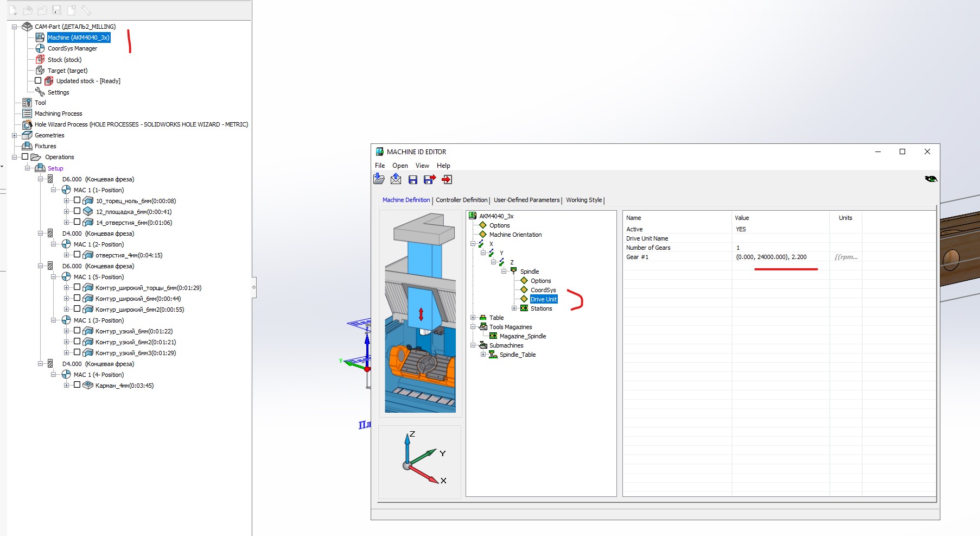Click the red Stock cube icon in the CAM tree
Viewport: 980px width, 536px height.
tap(40, 59)
